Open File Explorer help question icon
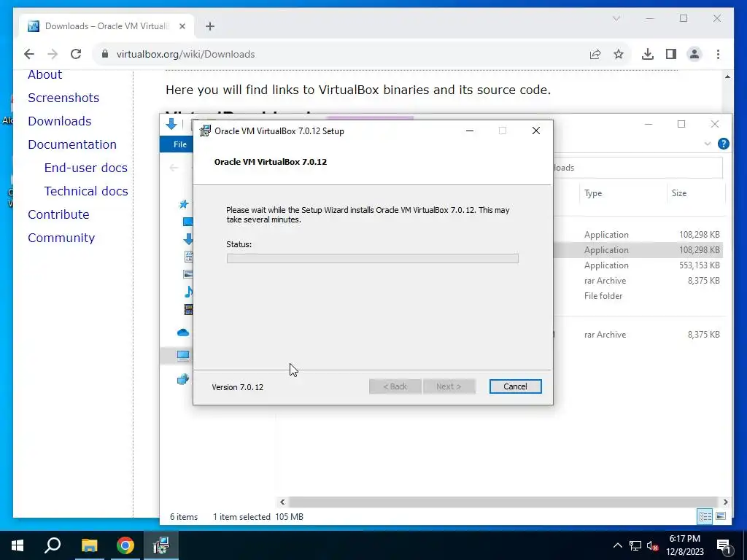Viewport: 747px width, 560px height. tap(723, 144)
